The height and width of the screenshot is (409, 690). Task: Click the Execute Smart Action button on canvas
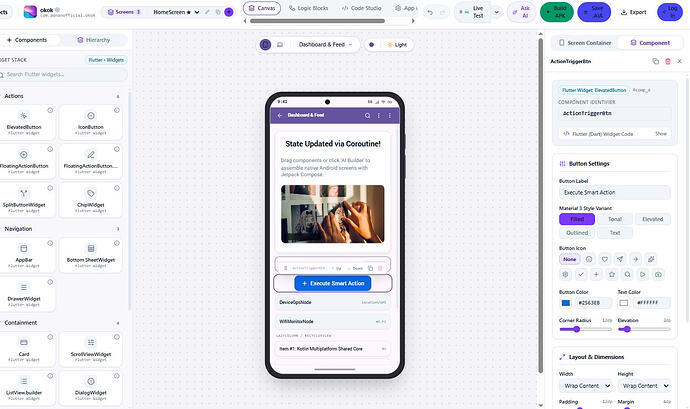click(x=333, y=284)
